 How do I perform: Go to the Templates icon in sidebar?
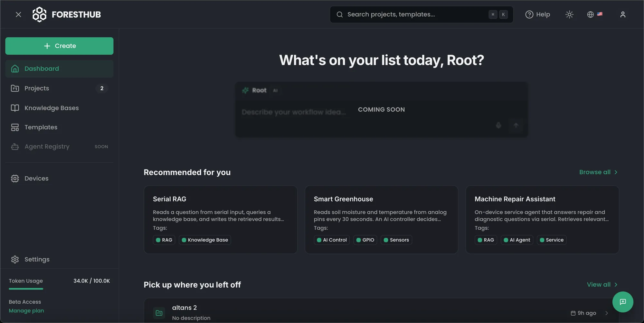click(15, 127)
